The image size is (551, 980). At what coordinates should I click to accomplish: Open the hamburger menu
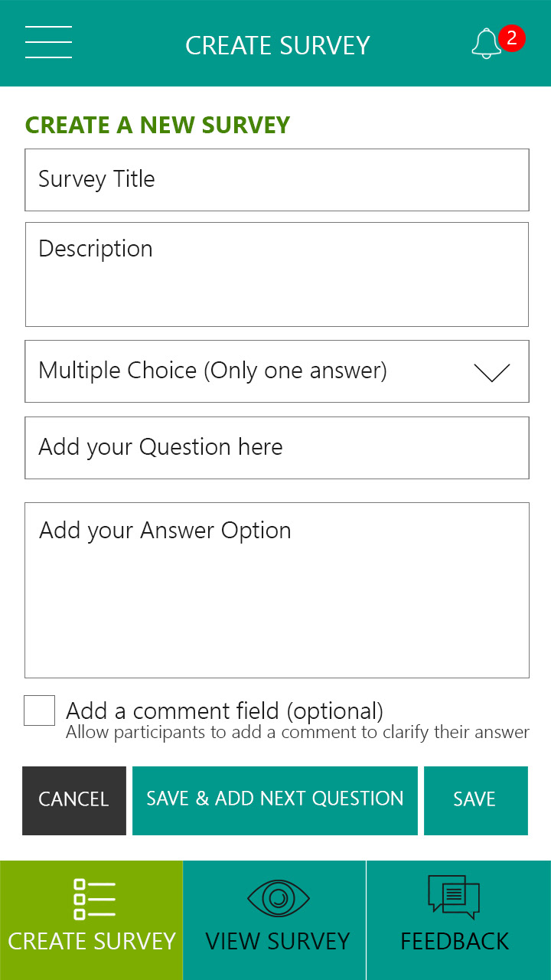[x=48, y=42]
